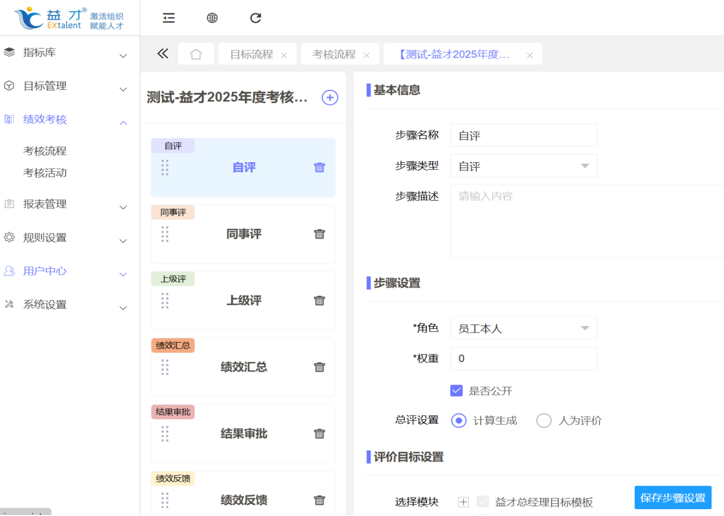This screenshot has width=724, height=516.
Task: Collapse the sidebar menu icon
Action: click(169, 18)
